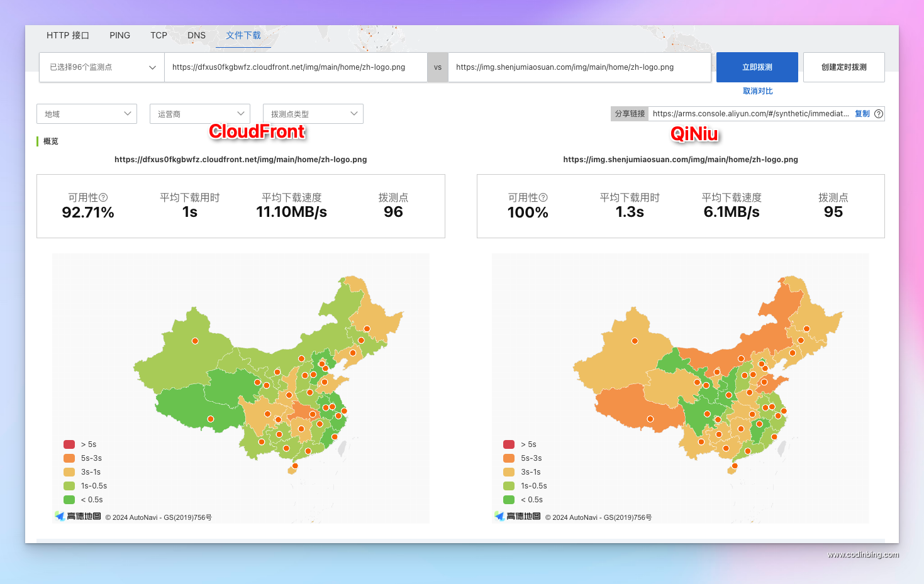The width and height of the screenshot is (924, 584).
Task: Open the 运营商 filter dropdown
Action: pyautogui.click(x=200, y=114)
